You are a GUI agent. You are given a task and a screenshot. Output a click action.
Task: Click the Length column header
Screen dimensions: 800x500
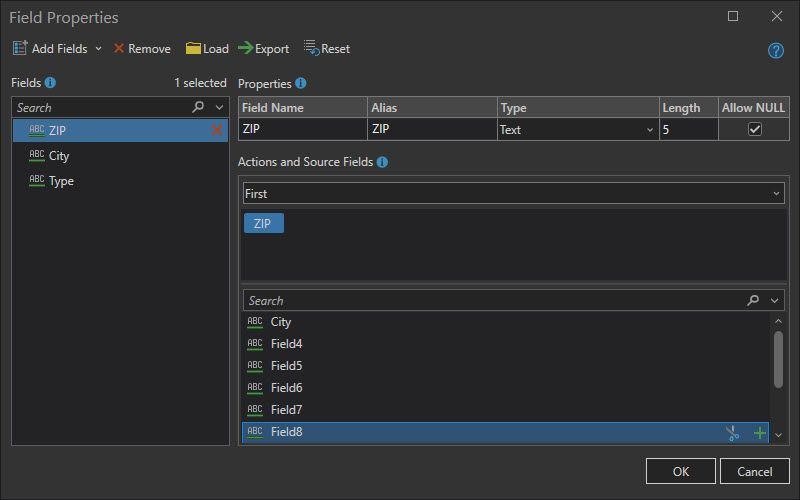[x=689, y=108]
